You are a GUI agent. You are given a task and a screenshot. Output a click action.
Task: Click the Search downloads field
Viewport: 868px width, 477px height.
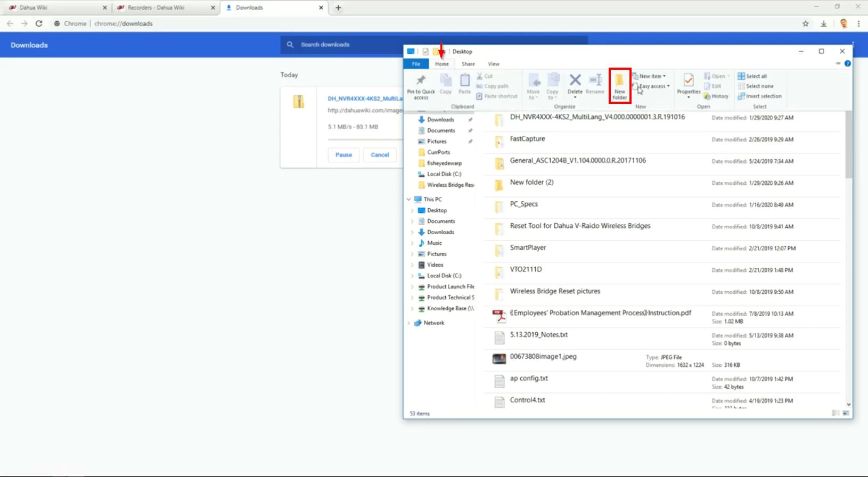pyautogui.click(x=341, y=45)
